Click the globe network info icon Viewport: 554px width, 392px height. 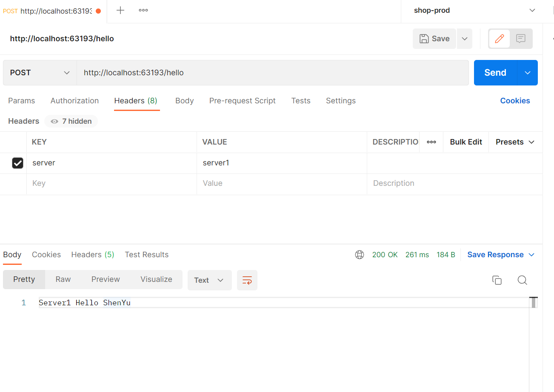click(360, 255)
